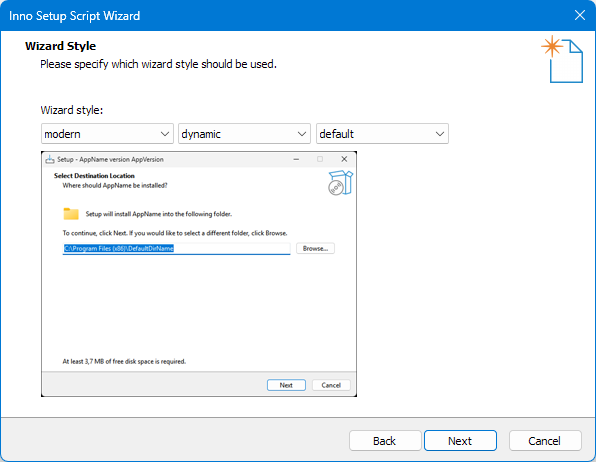Open the default style dropdown
The height and width of the screenshot is (462, 596).
tap(382, 134)
